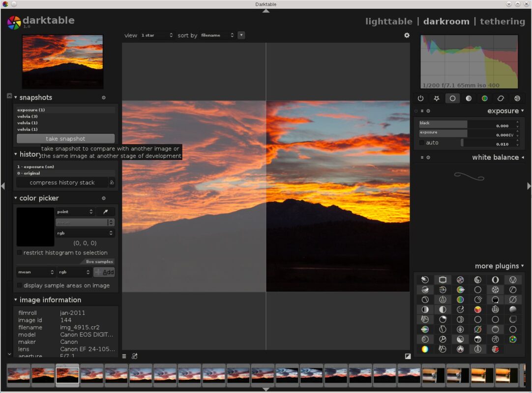Click the eyedropper color picker tool
Screen dimensions: 532x393
106,212
